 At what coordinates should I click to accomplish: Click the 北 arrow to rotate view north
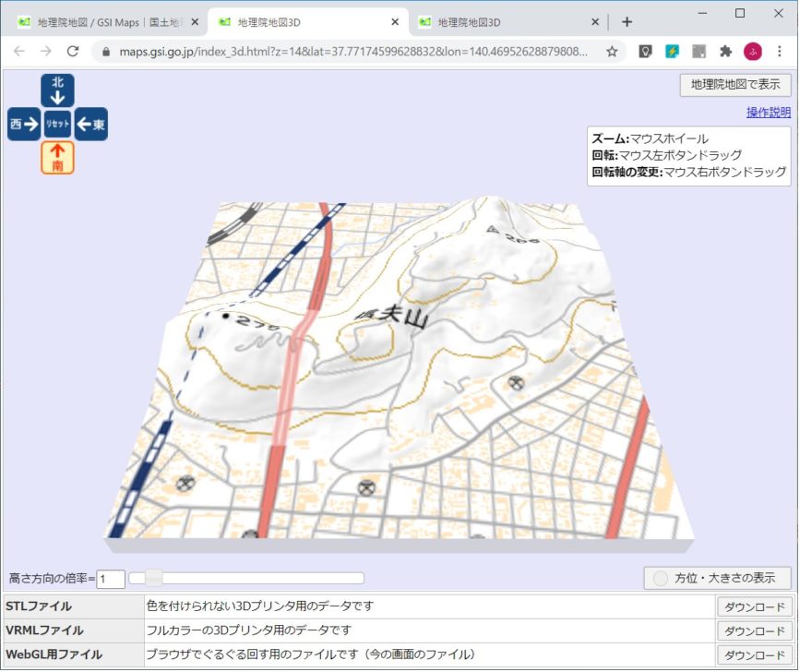pos(56,90)
